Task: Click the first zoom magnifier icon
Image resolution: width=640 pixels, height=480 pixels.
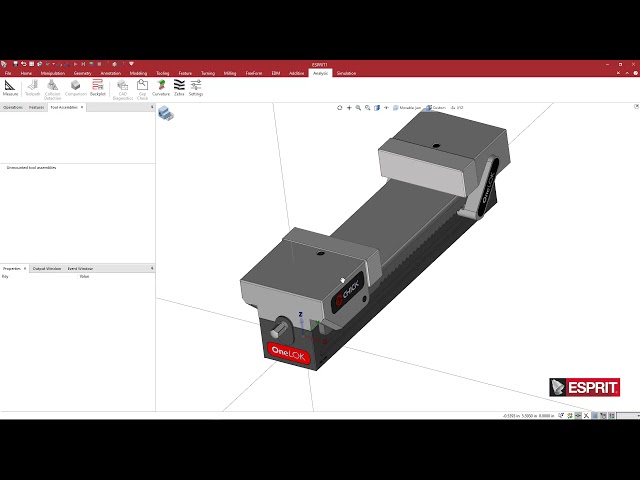Action: click(x=358, y=108)
